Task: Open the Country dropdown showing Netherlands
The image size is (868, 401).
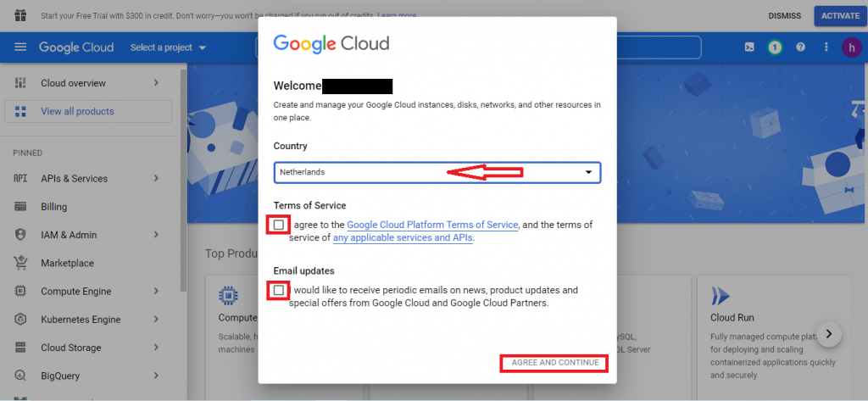Action: point(437,172)
